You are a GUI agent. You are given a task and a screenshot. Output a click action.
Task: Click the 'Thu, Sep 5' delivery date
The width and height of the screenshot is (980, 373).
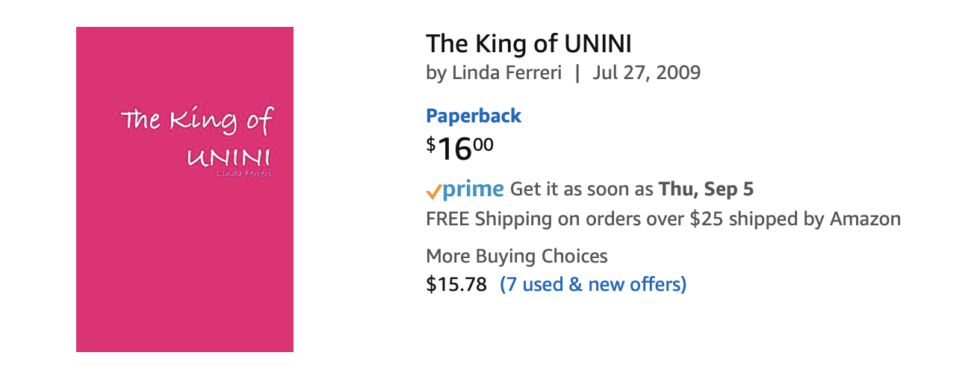[706, 189]
